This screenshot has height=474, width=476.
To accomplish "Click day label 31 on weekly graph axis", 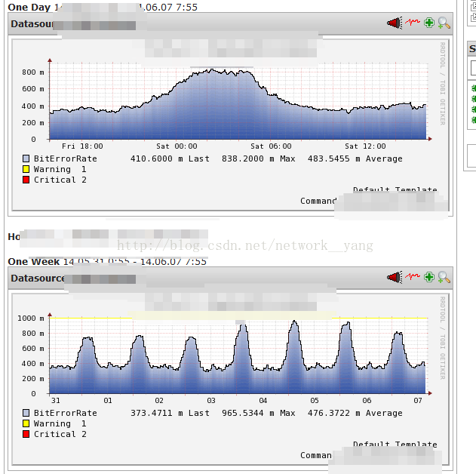I will coord(56,401).
